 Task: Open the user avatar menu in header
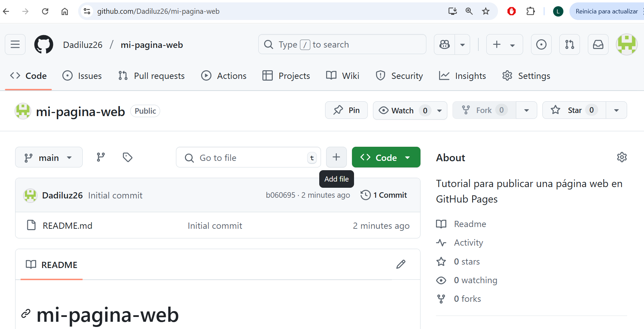(627, 44)
